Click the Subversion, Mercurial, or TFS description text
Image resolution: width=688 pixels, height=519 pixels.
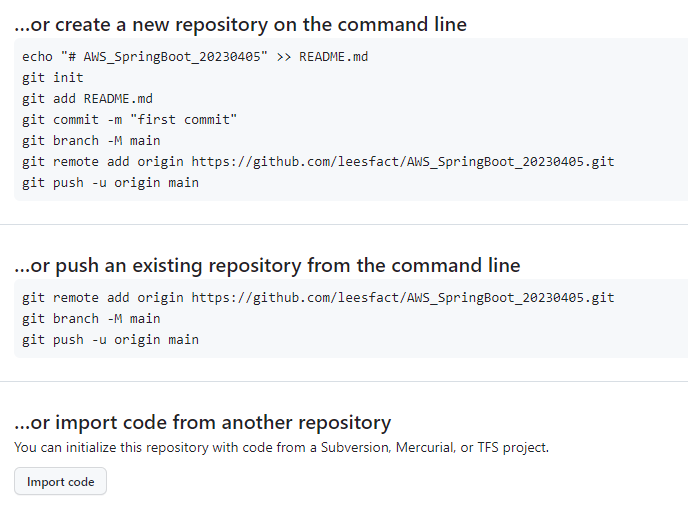click(281, 447)
